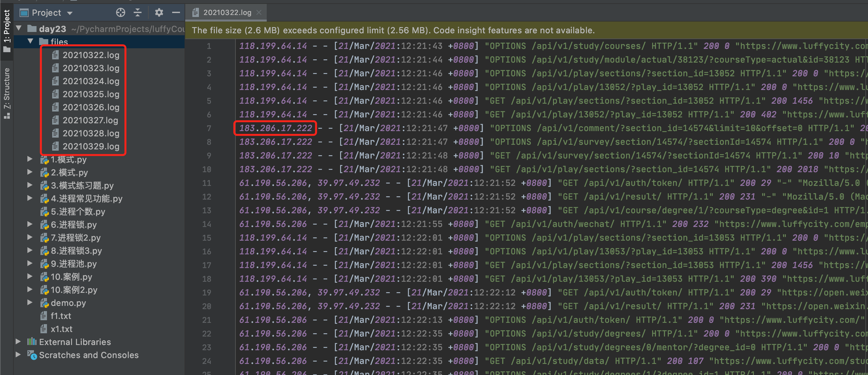Screen dimensions: 868x375
Task: Click the collapse all icon in Project toolbar
Action: click(138, 13)
